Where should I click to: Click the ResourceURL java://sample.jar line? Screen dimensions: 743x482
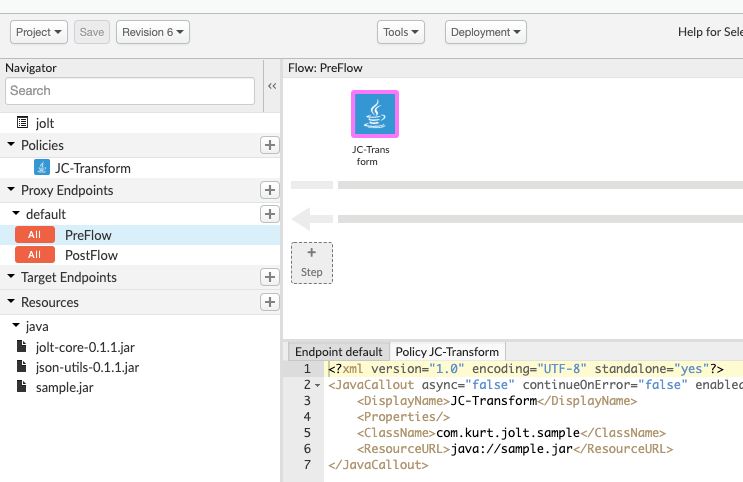pyautogui.click(x=515, y=449)
